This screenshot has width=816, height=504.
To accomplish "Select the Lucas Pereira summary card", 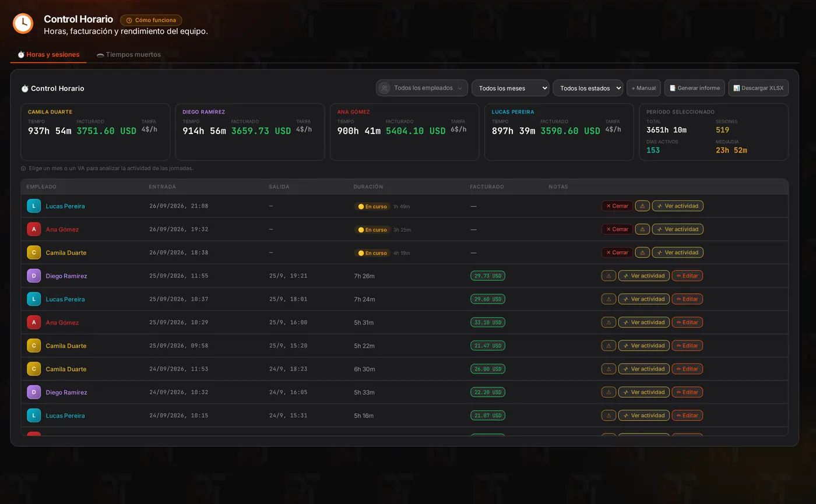I will [559, 132].
